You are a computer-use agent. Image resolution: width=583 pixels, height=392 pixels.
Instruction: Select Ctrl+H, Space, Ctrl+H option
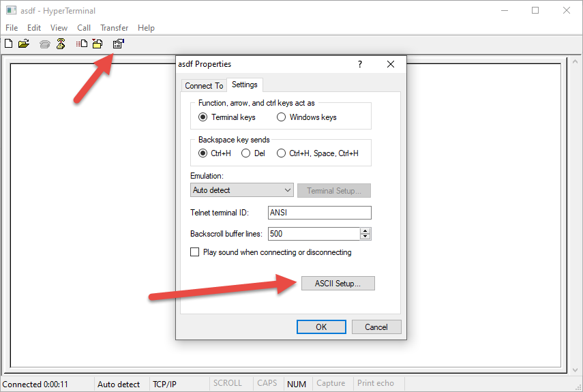click(x=281, y=153)
